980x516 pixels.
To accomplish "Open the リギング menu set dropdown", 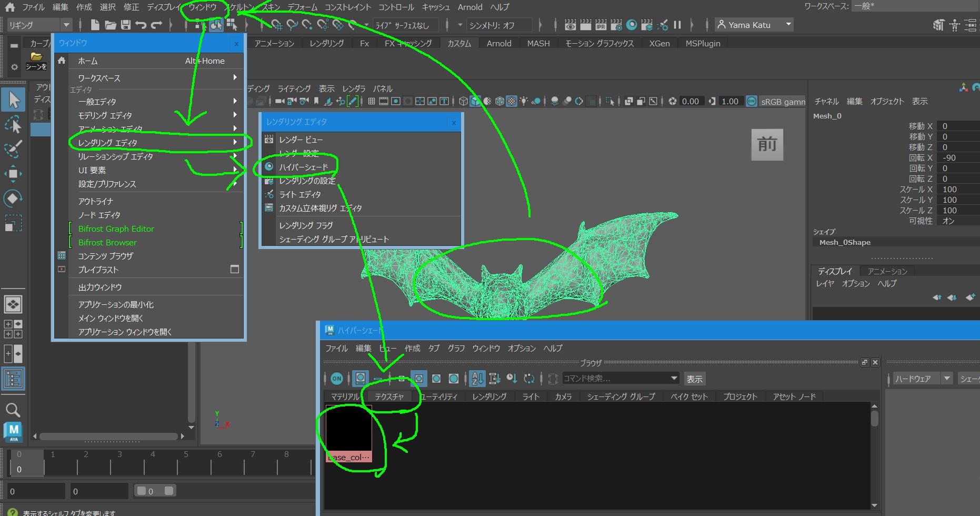I will pyautogui.click(x=39, y=25).
